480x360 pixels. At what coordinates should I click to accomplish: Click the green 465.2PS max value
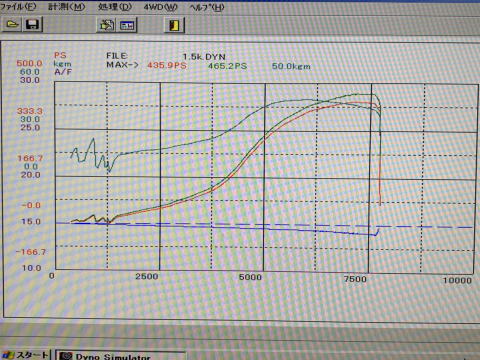pos(228,66)
